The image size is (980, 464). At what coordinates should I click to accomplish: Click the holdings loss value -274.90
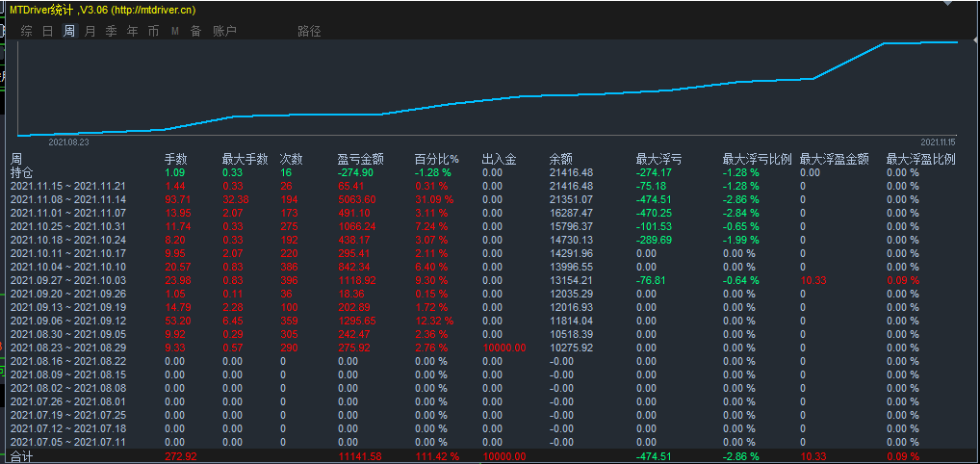[355, 172]
